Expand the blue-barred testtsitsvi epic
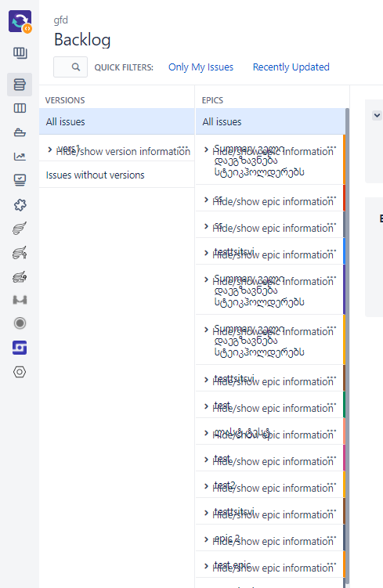This screenshot has width=383, height=588. (x=206, y=253)
